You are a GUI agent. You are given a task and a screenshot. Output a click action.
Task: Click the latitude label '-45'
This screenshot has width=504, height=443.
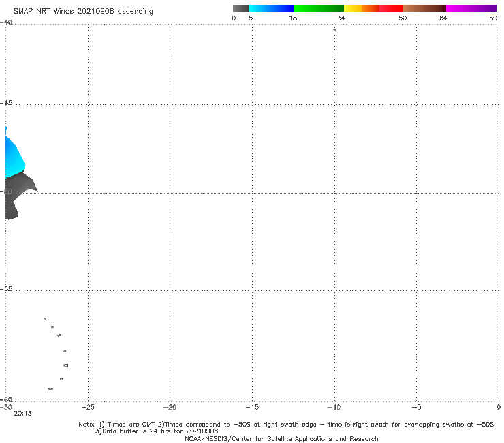pos(6,103)
